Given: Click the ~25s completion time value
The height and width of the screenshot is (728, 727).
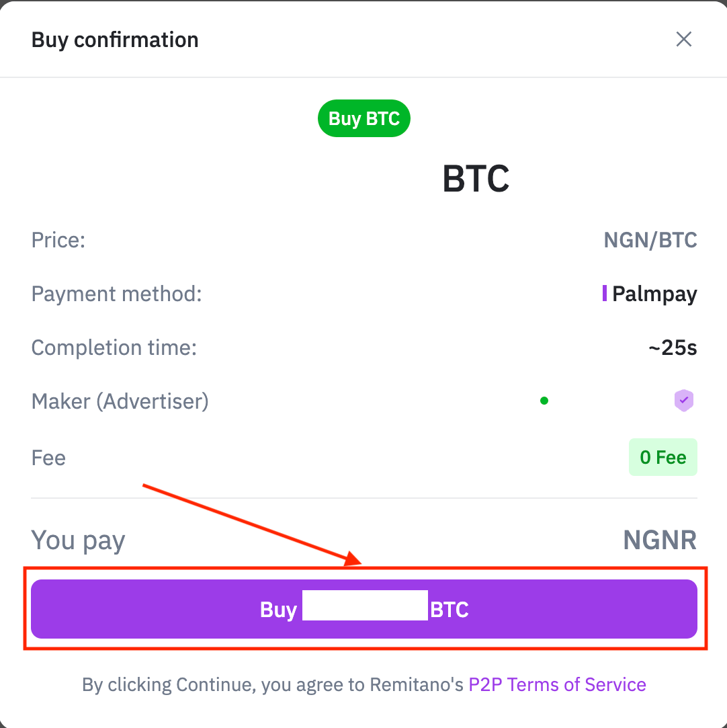Looking at the screenshot, I should [673, 348].
